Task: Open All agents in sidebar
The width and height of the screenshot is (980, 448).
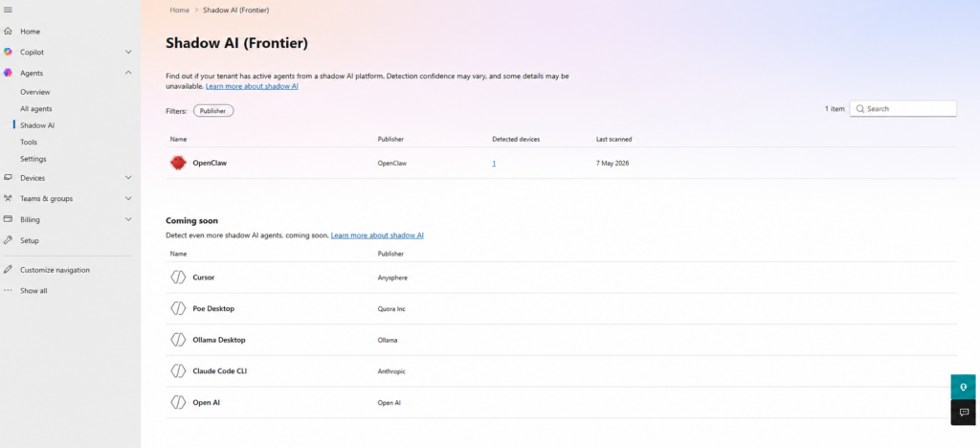Action: (x=36, y=109)
